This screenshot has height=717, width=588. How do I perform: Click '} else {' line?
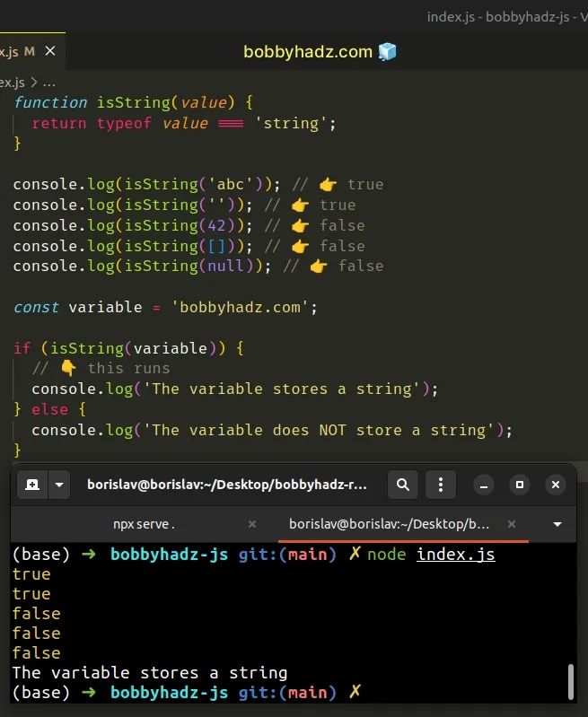click(x=49, y=409)
